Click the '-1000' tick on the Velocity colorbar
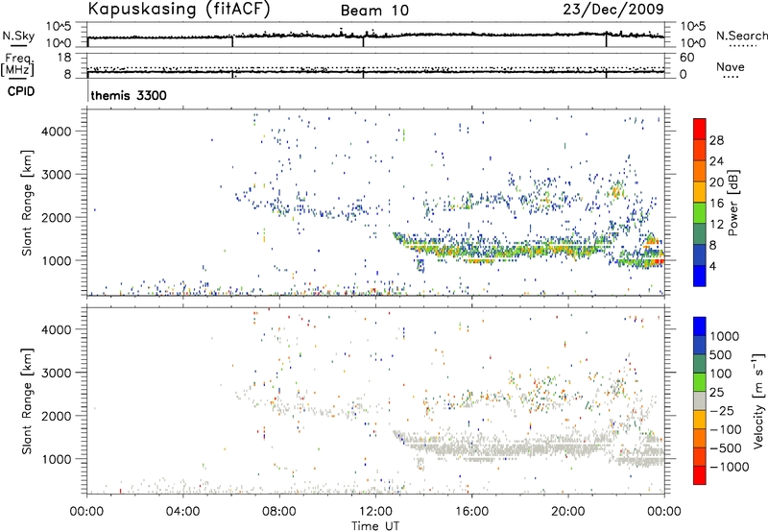Image resolution: width=768 pixels, height=532 pixels. click(729, 467)
